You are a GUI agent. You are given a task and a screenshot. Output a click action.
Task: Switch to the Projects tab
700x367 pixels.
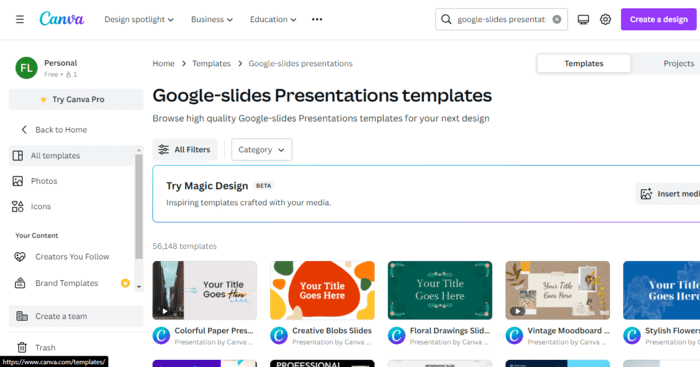[x=679, y=63]
